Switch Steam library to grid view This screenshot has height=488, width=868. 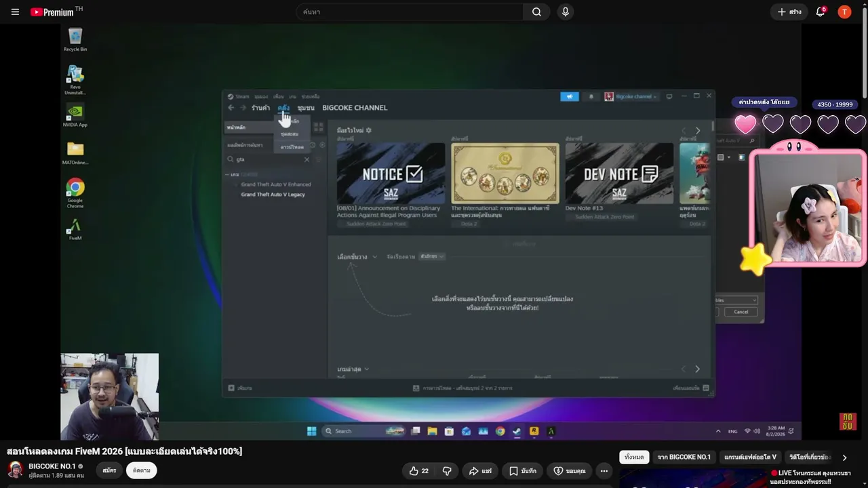[318, 127]
